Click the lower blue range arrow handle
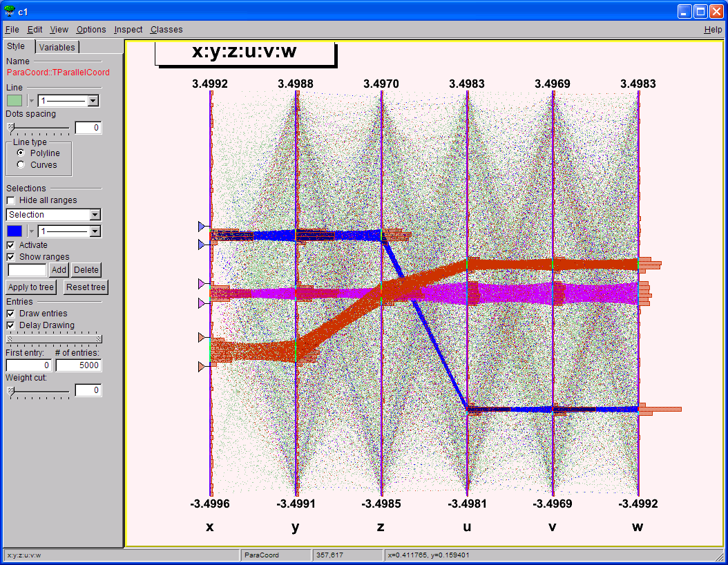The image size is (728, 565). [201, 244]
